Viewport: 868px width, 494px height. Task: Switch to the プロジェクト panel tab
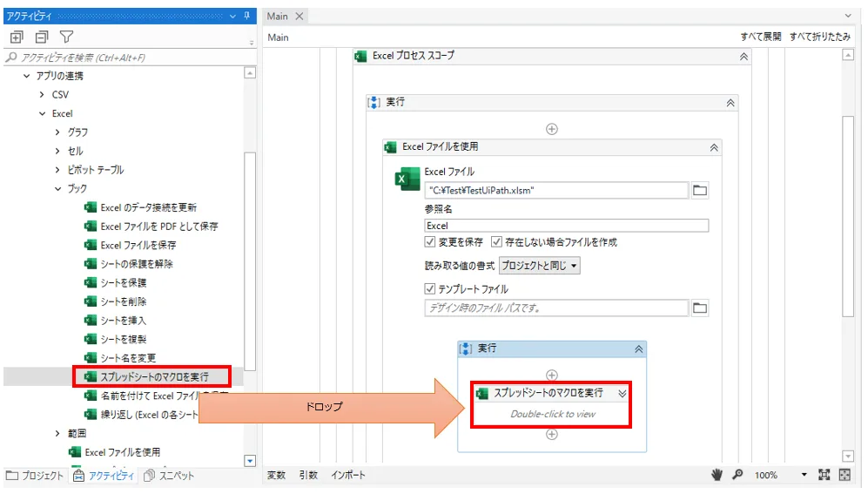[35, 476]
